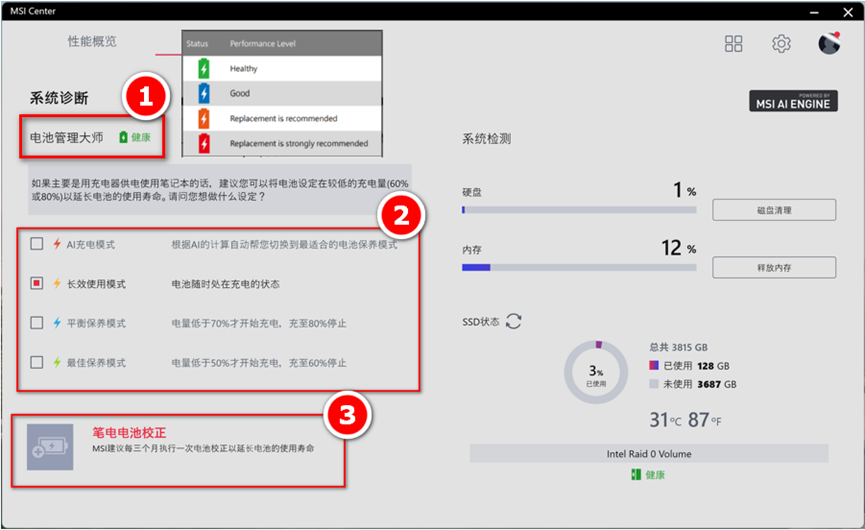This screenshot has height=530, width=865.
Task: Click the 磁盘清理 button
Action: coord(773,209)
